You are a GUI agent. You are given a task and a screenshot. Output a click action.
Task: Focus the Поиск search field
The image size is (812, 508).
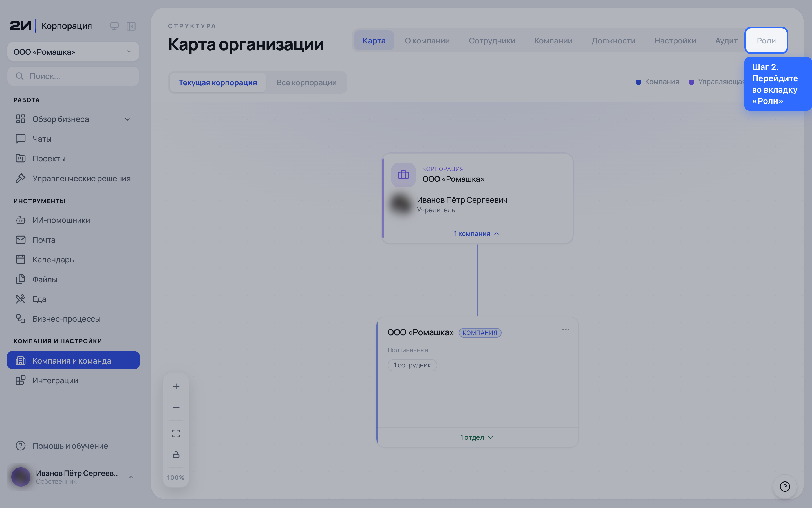point(73,76)
